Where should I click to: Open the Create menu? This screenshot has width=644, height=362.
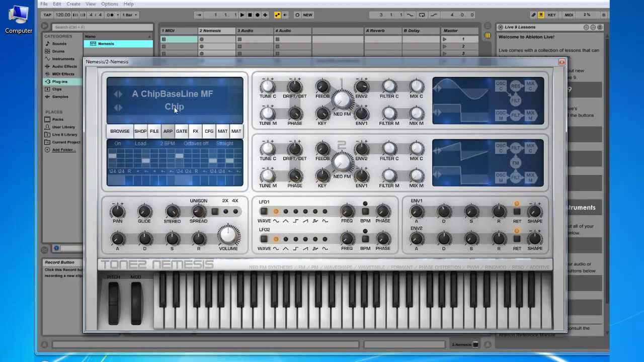pos(73,4)
